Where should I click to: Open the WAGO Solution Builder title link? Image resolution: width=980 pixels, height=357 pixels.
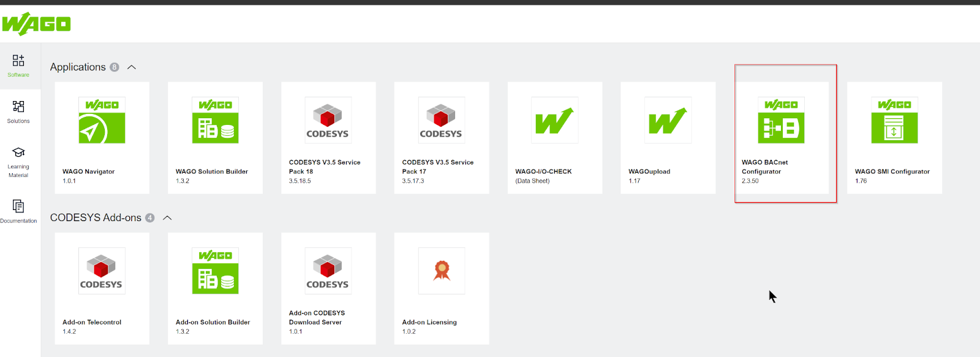212,171
